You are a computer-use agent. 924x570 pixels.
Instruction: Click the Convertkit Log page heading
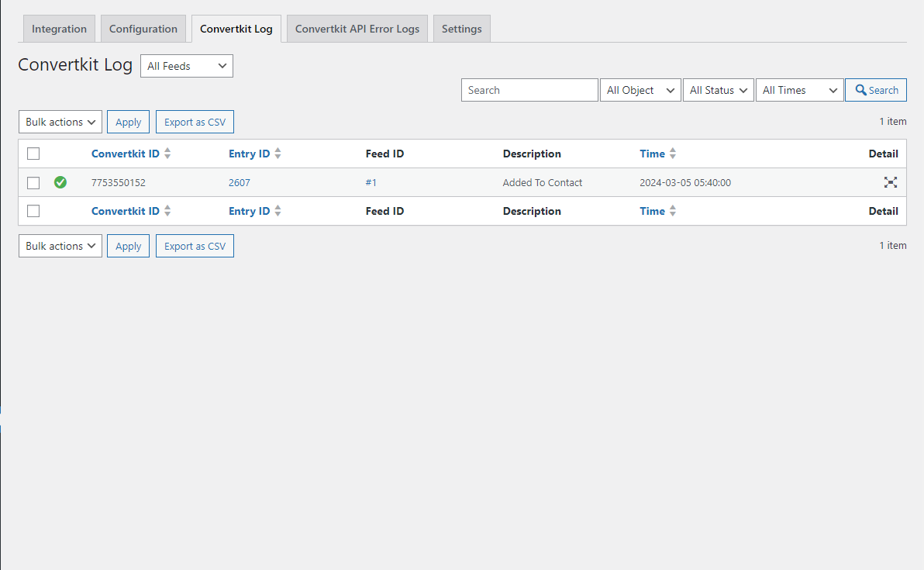click(x=75, y=65)
